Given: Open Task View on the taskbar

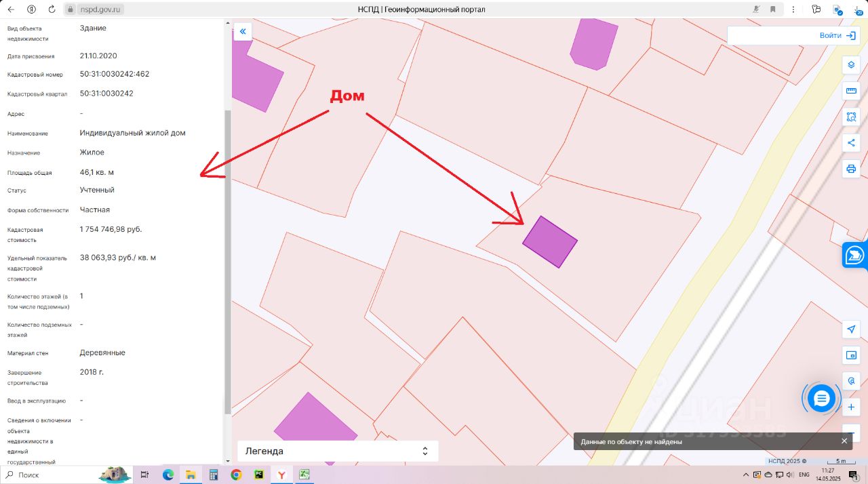Looking at the screenshot, I should 144,475.
